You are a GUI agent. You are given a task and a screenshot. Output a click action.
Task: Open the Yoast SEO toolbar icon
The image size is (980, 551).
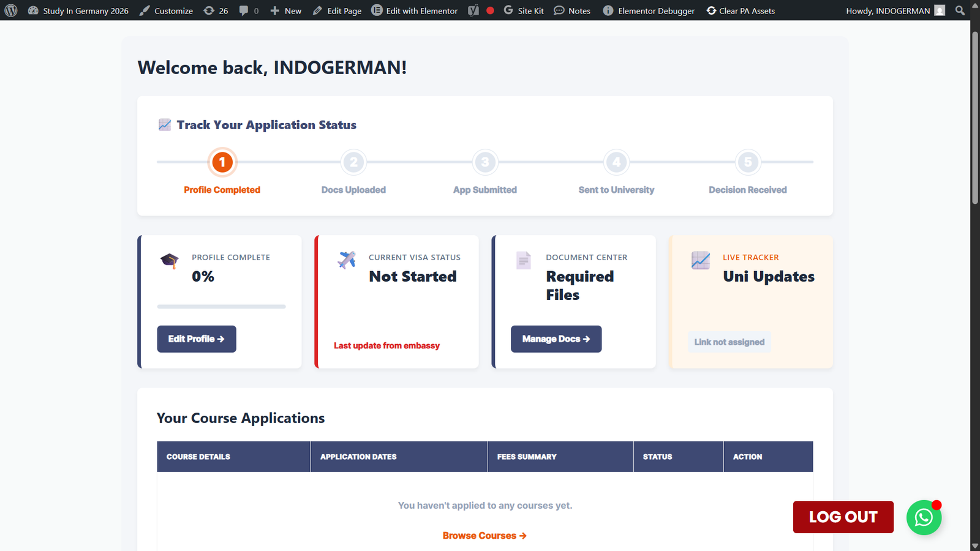pyautogui.click(x=472, y=10)
